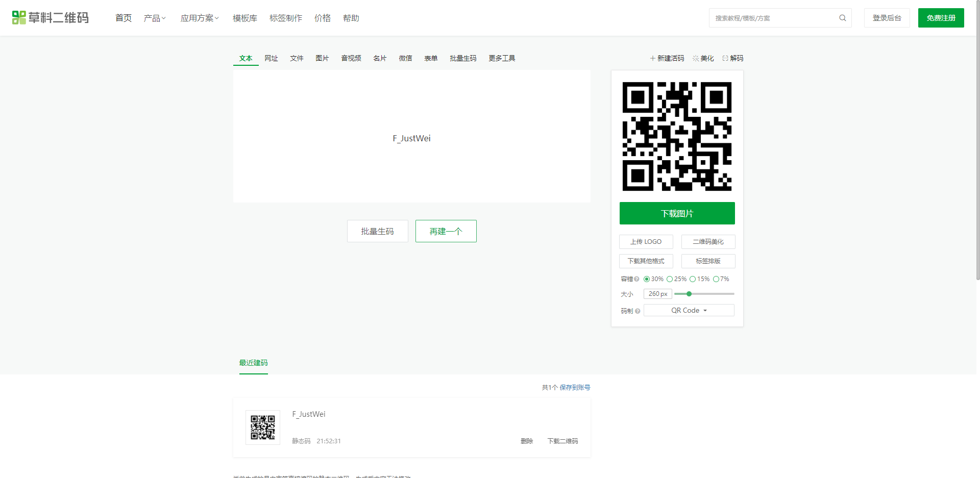Screen dimensions: 980x478
Task: Click F_JustWei title in recent list
Action: pyautogui.click(x=309, y=414)
